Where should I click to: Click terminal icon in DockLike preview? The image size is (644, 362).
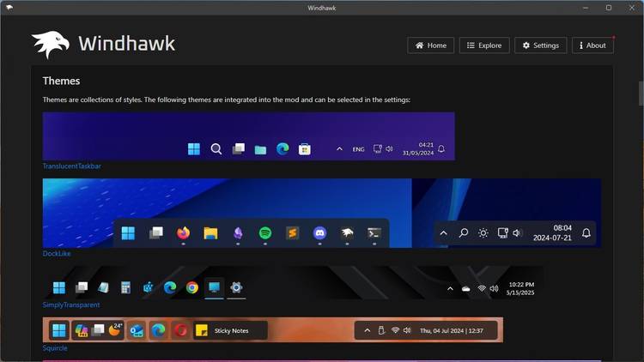click(x=374, y=233)
